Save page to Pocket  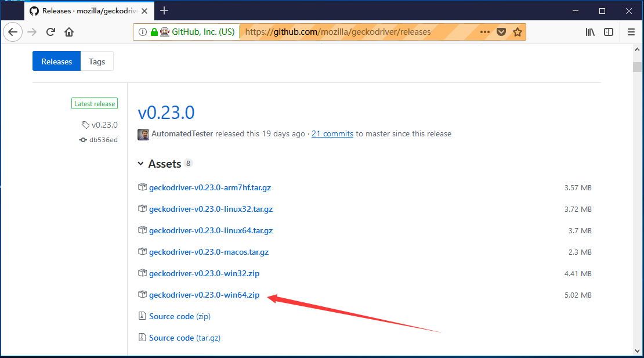tap(501, 32)
